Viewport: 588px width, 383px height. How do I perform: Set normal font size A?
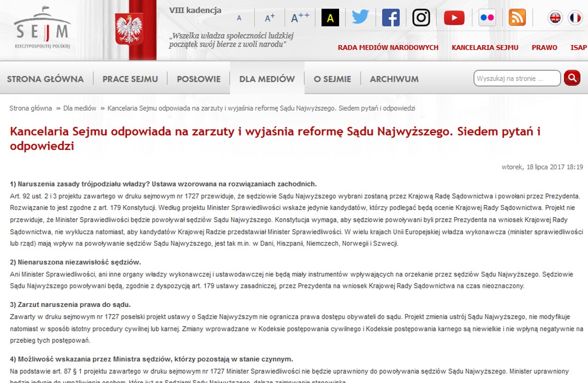point(239,18)
